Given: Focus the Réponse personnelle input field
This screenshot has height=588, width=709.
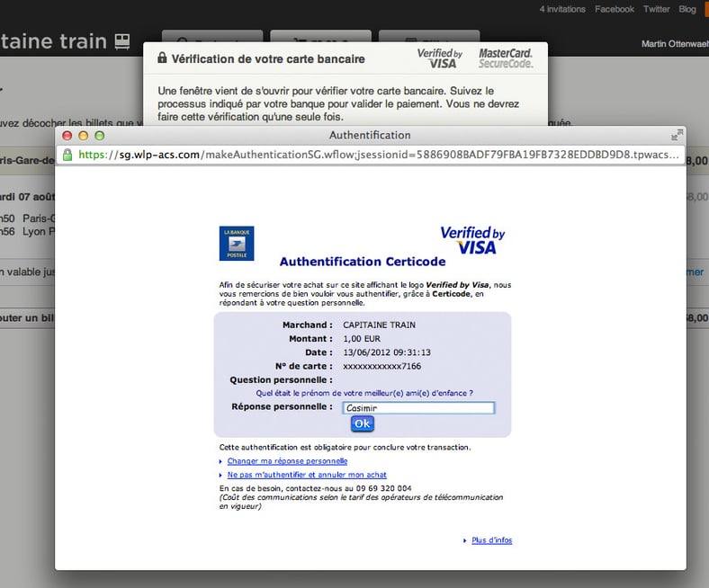Looking at the screenshot, I should pos(418,407).
